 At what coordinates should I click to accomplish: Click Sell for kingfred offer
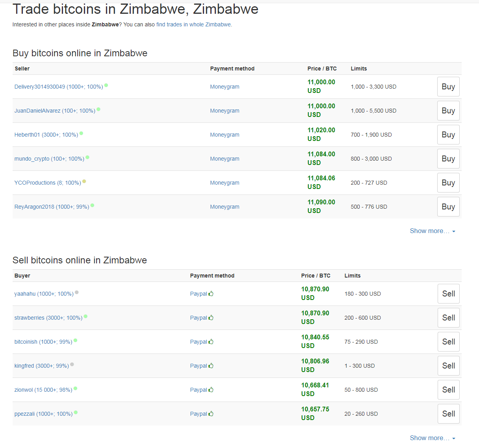click(449, 366)
